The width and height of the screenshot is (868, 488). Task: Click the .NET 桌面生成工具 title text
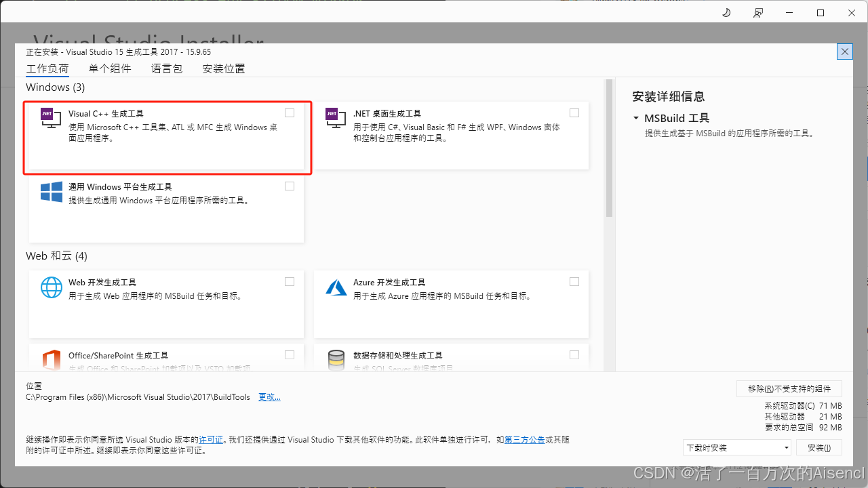(x=387, y=114)
